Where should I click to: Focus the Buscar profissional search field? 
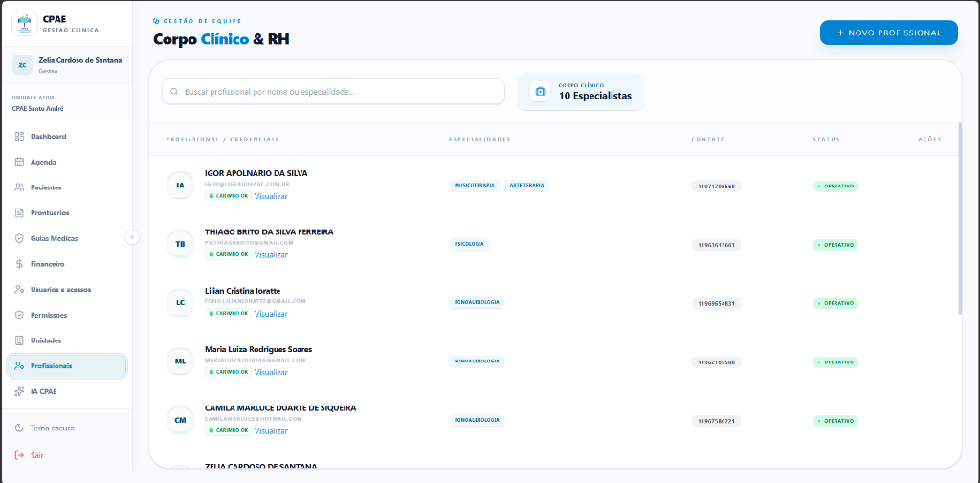pos(333,91)
